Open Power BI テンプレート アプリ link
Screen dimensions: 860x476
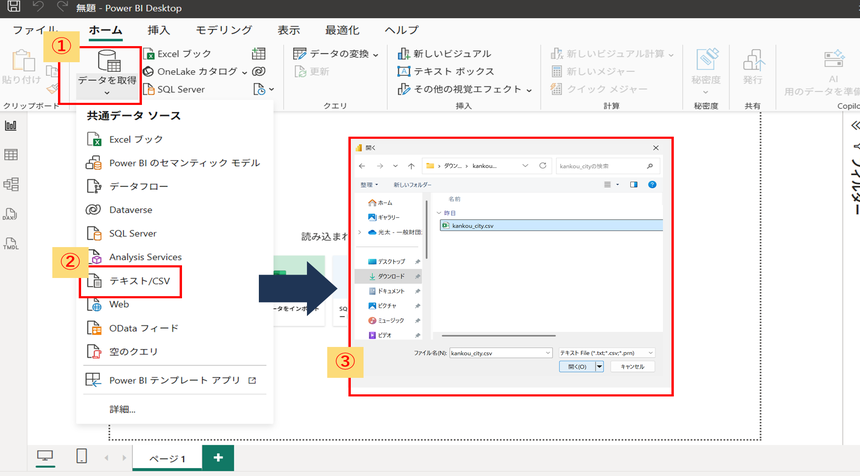click(174, 380)
